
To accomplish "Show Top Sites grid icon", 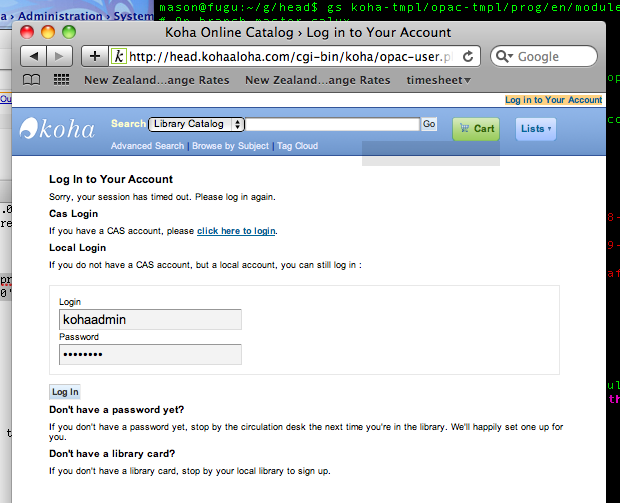I will tap(61, 80).
